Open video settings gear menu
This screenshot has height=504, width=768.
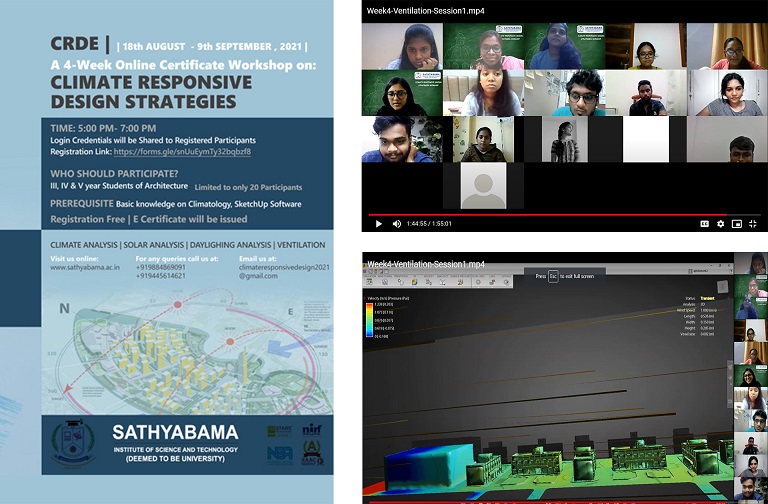click(720, 223)
